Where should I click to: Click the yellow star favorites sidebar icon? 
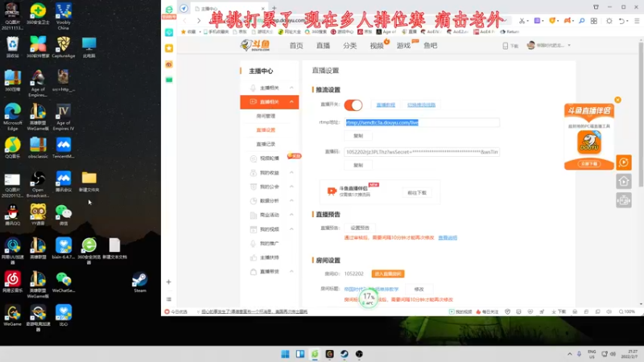(169, 48)
